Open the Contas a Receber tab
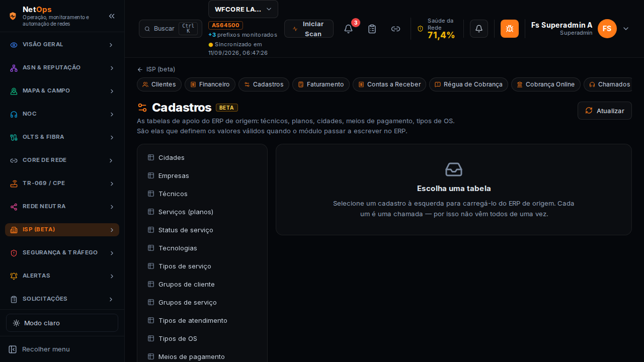Image resolution: width=644 pixels, height=362 pixels. pyautogui.click(x=389, y=84)
